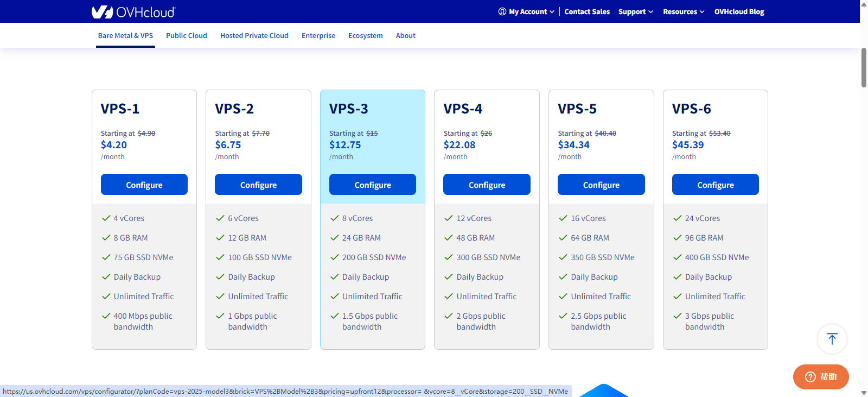Click checkmark beside 12 GB RAM
Screen dimensions: 868x397
[220, 238]
